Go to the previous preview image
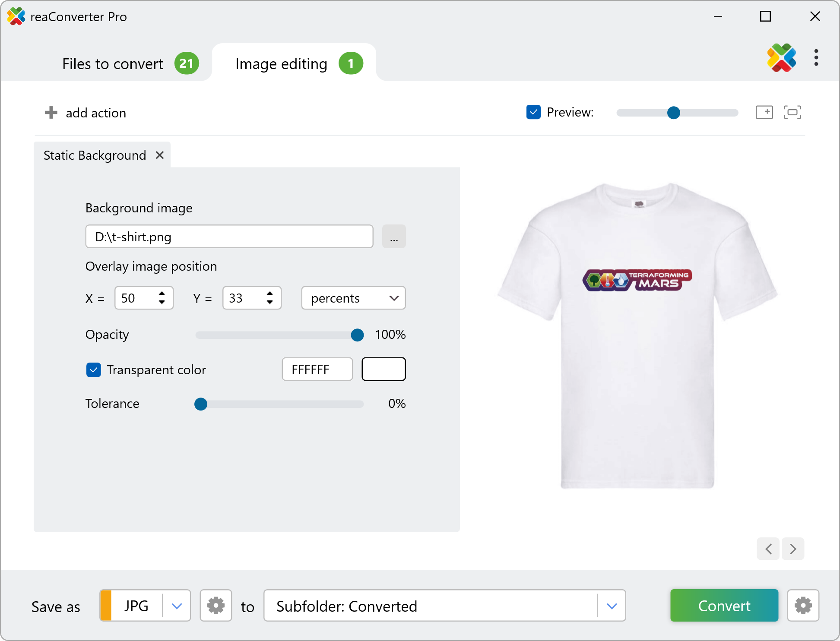Image resolution: width=840 pixels, height=641 pixels. 768,549
